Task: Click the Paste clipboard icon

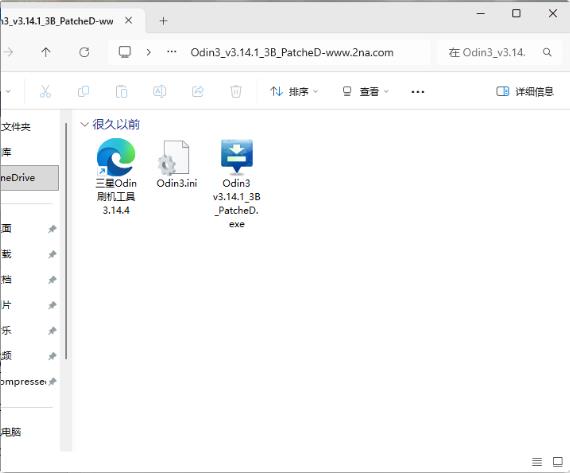Action: click(121, 91)
